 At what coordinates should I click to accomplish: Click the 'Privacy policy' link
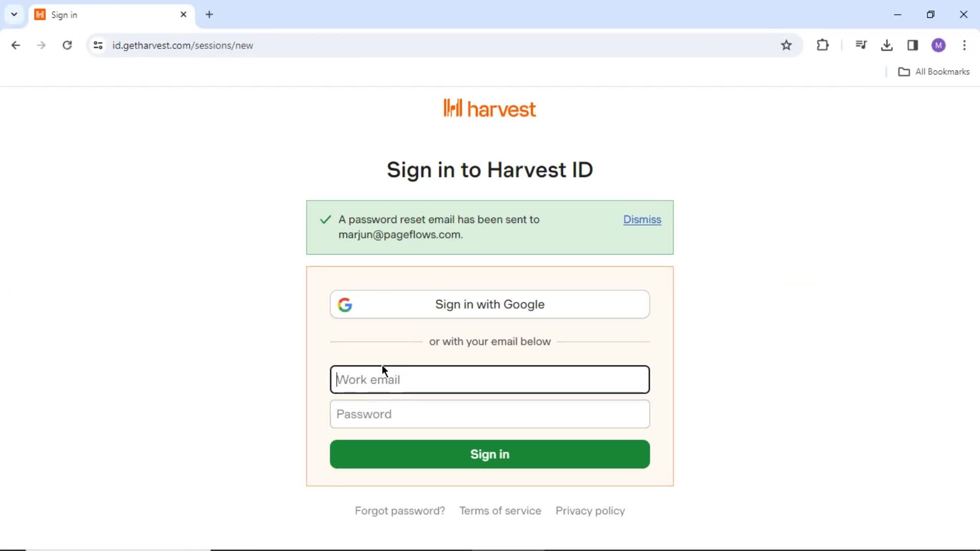tap(590, 510)
